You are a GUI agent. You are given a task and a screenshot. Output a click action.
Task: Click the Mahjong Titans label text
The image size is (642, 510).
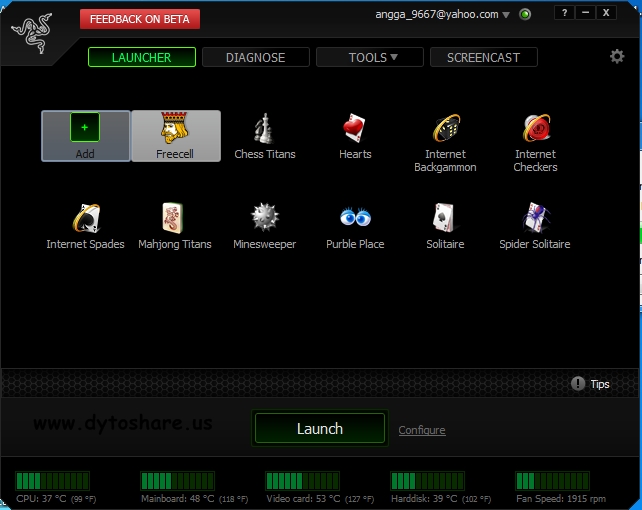click(x=175, y=244)
